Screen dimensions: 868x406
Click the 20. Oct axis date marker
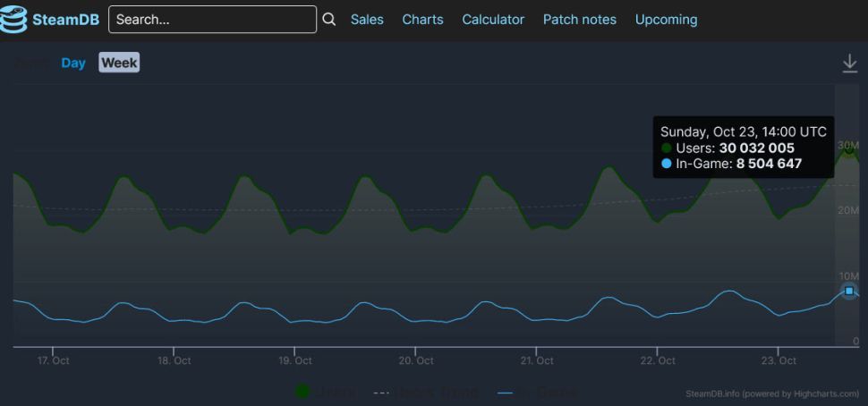[x=417, y=360]
